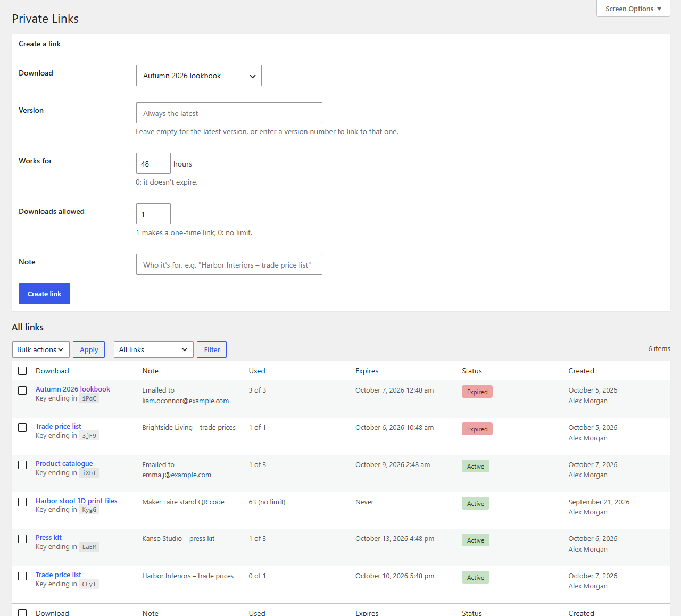Click the 63 (no limit) used value
Screen dimensions: 681x616
(267, 502)
